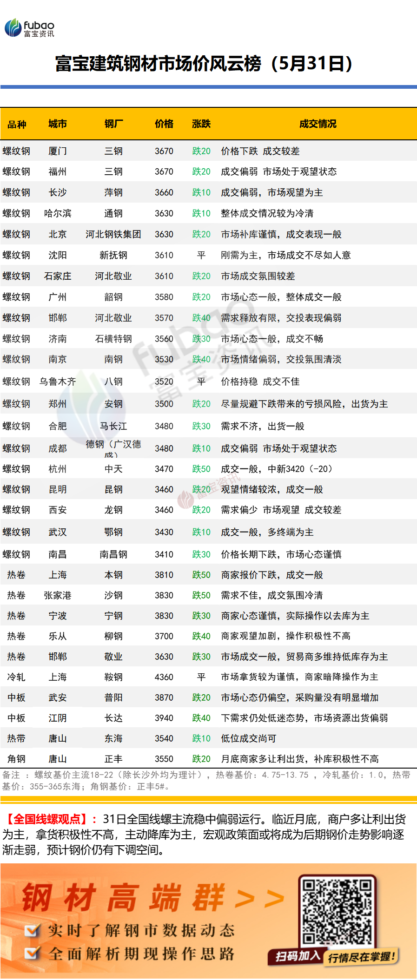Click the mill cell 敬业 in the 热卷 row
Image resolution: width=417 pixels, height=980 pixels.
point(113,657)
